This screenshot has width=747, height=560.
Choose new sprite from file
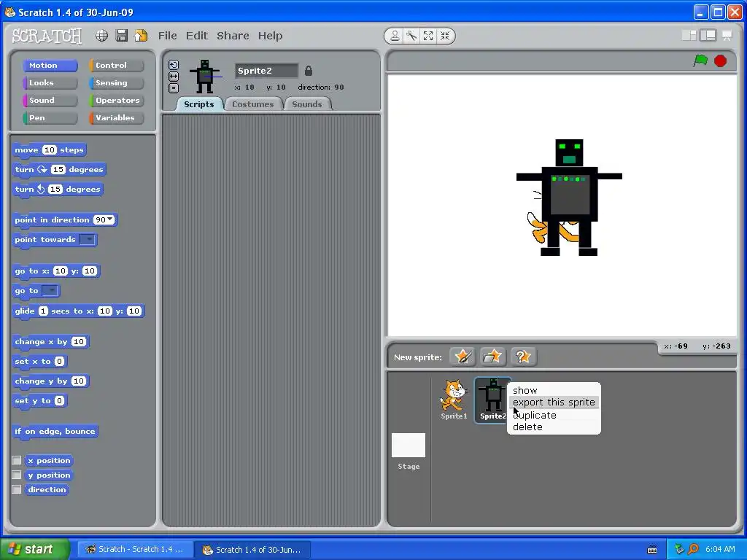click(x=492, y=357)
